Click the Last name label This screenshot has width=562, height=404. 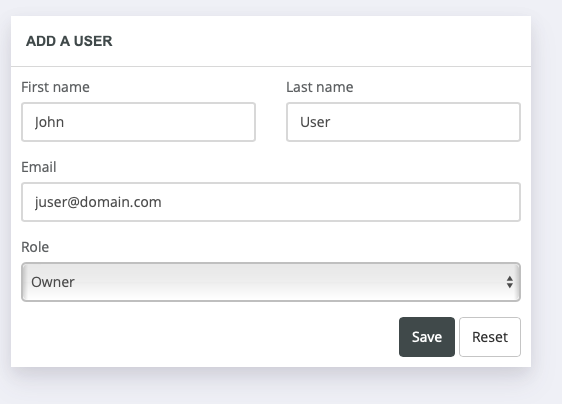click(319, 87)
